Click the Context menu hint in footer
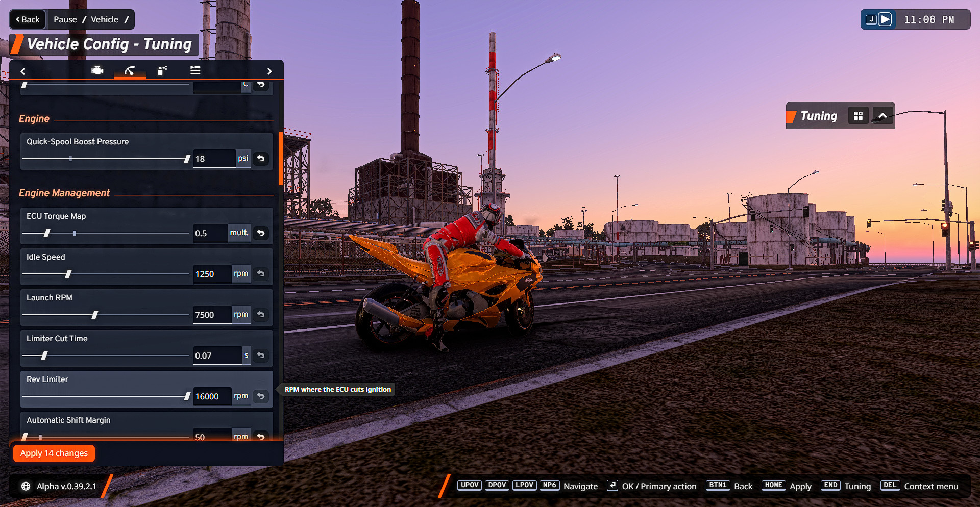Viewport: 980px width, 507px height. tap(931, 486)
